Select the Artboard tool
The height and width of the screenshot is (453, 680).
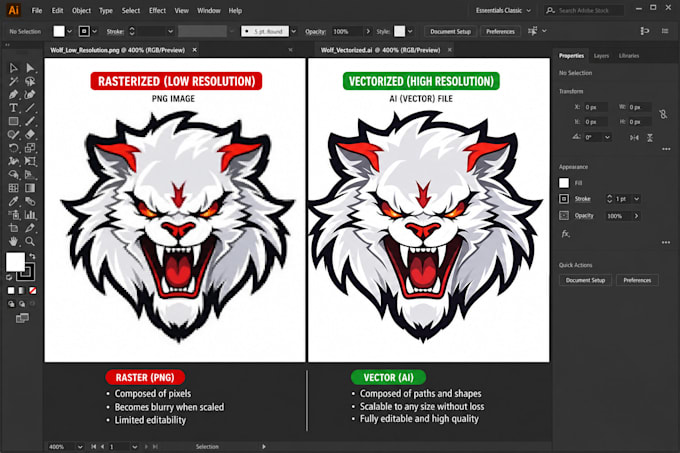coord(13,228)
